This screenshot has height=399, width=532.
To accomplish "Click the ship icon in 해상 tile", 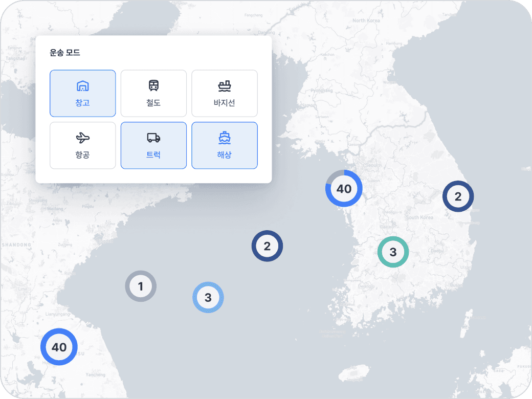I will point(225,138).
